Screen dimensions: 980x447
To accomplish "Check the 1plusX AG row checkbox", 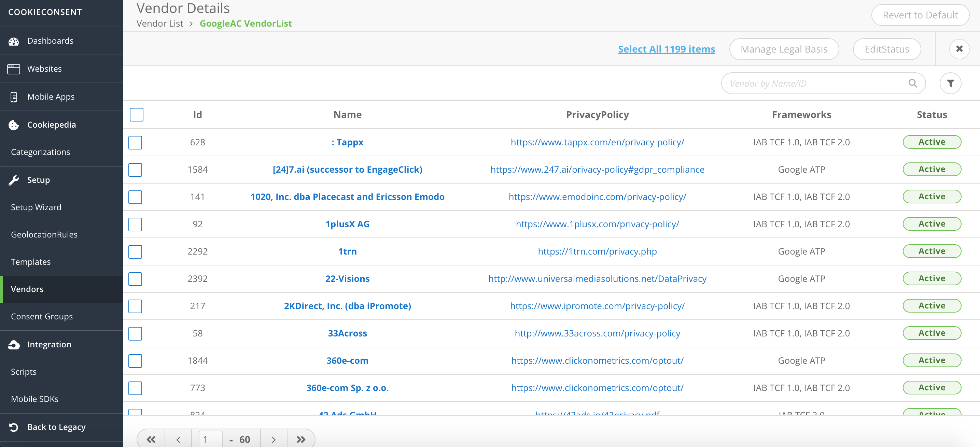I will tap(135, 225).
